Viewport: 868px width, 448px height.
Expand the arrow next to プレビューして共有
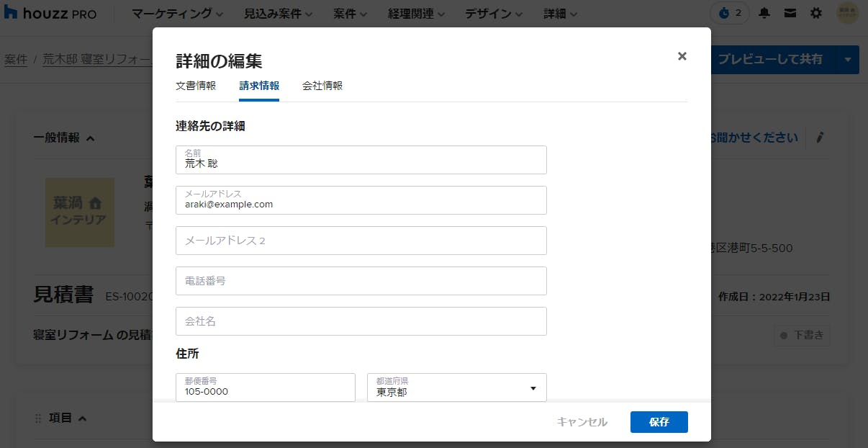click(x=849, y=59)
